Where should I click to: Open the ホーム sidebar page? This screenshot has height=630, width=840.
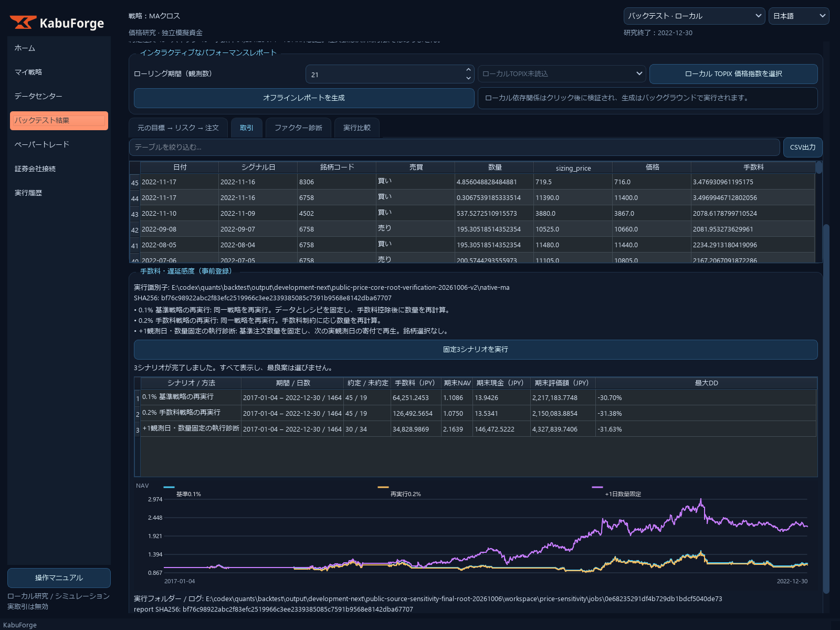(x=59, y=48)
